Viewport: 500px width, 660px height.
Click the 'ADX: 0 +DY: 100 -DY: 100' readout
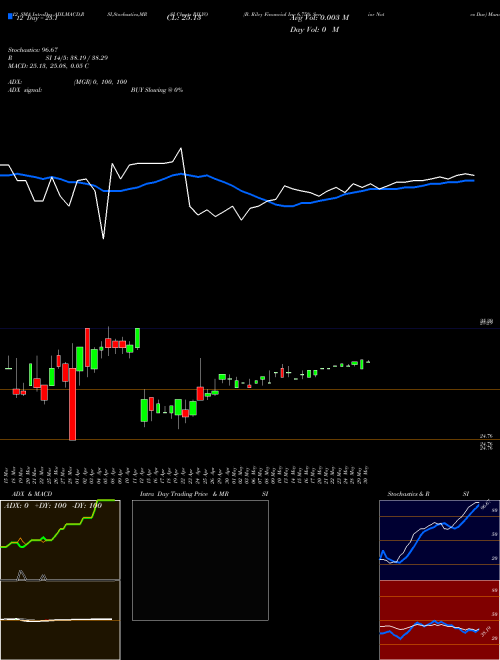click(53, 506)
